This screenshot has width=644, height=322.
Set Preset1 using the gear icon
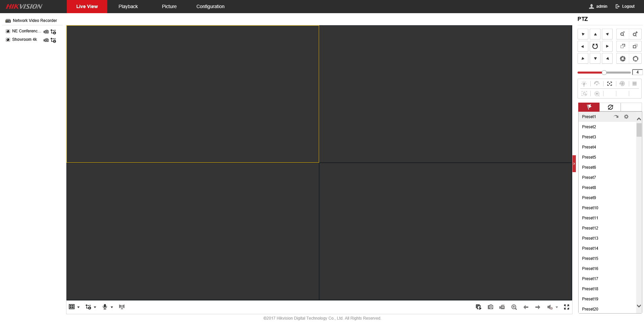tap(626, 117)
